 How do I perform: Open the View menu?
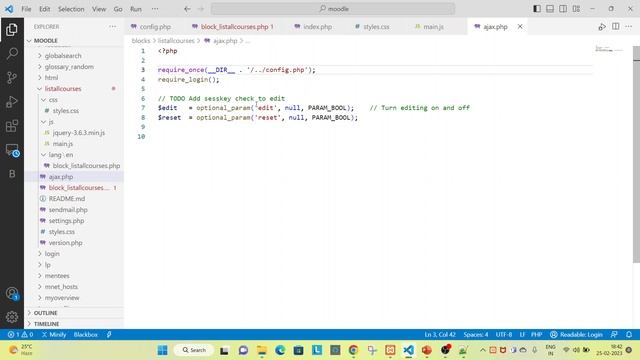[99, 9]
